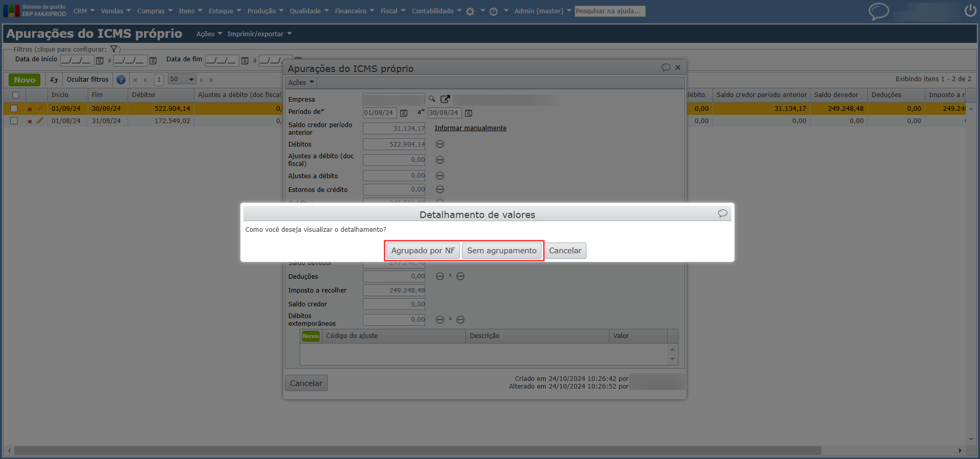Close the Apurações do ICMS próprio window
Screen dimensions: 980x459
pos(678,67)
